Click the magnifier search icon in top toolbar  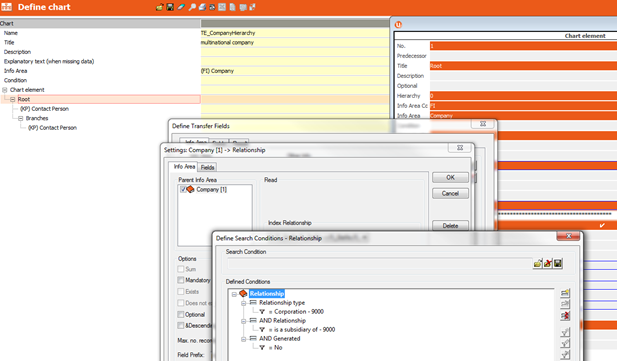(x=192, y=7)
